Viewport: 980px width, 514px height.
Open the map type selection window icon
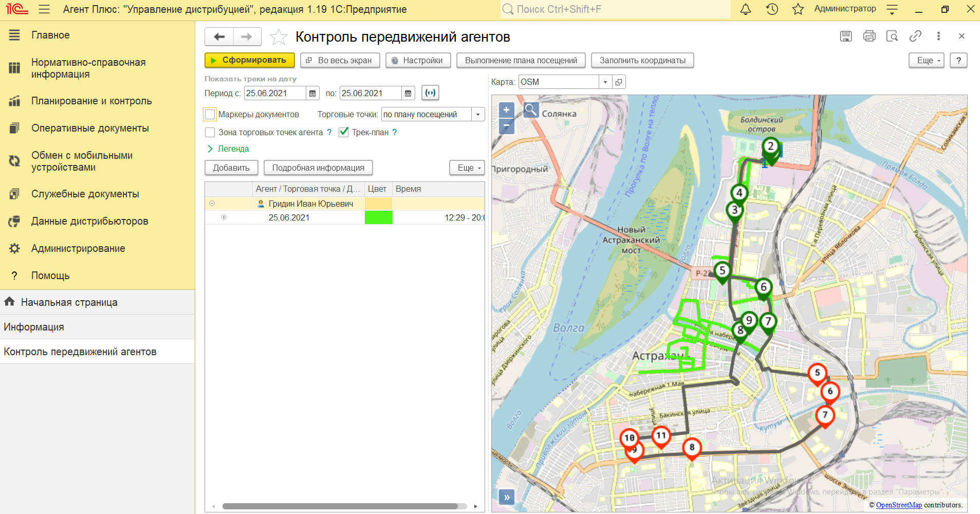[619, 82]
